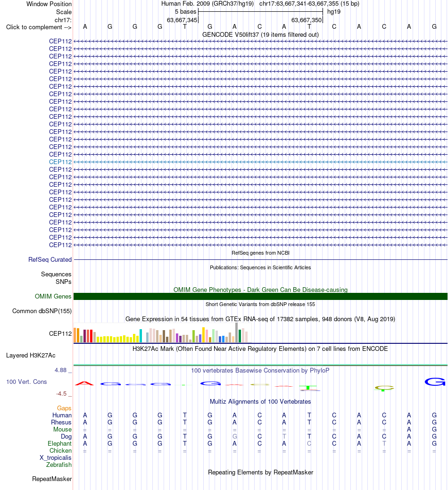Click the -4.5 PhyloP lower scale value
This screenshot has height=490, width=448.
tap(61, 393)
